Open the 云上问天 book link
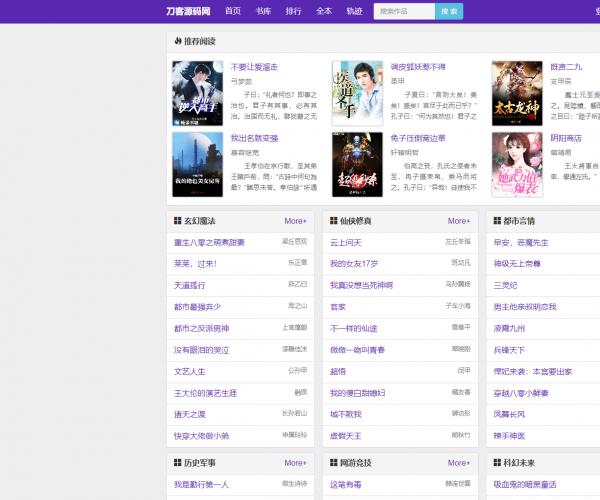This screenshot has height=500, width=600. pos(346,242)
